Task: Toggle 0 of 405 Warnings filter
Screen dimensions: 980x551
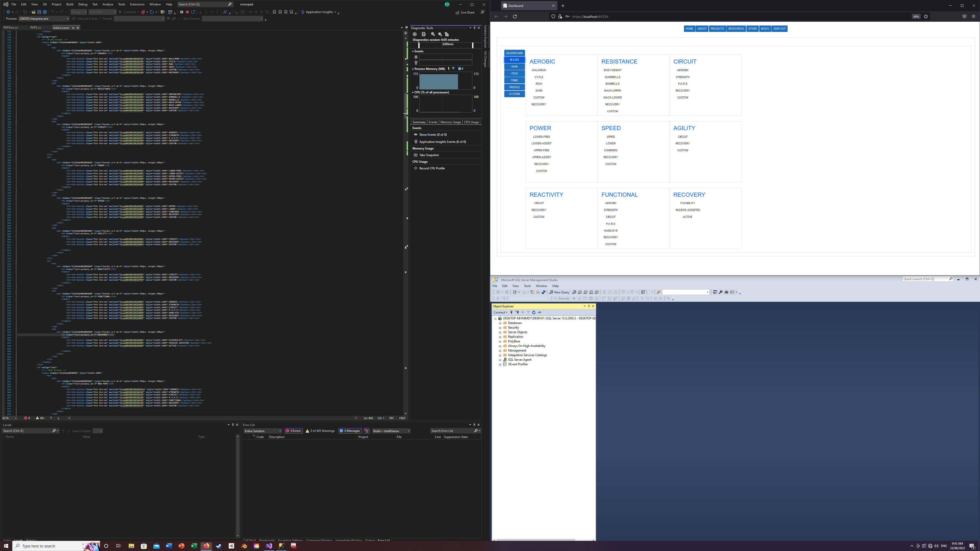Action: [320, 431]
